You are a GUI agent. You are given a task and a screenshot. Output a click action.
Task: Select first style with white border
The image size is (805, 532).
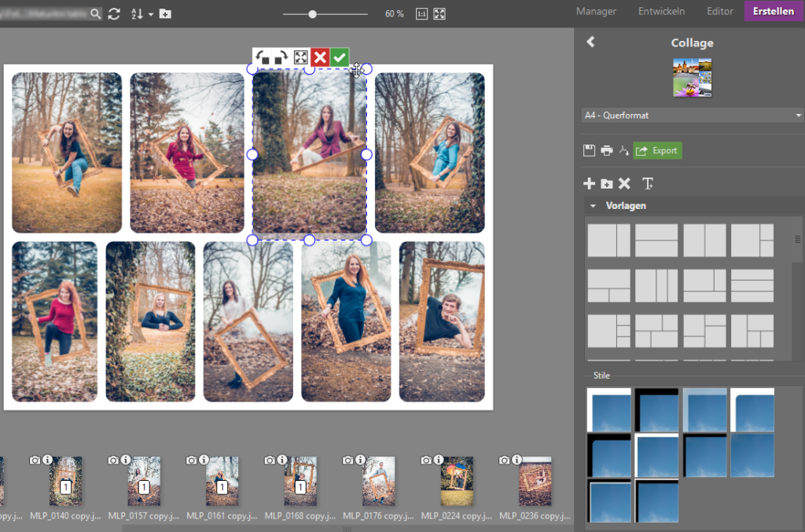coord(609,409)
